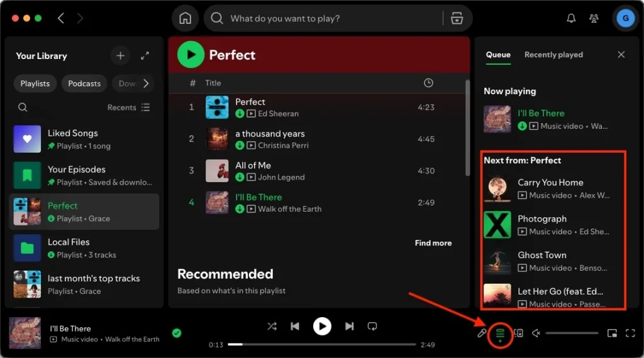Open John Legend artist link
644x358 pixels.
point(281,177)
